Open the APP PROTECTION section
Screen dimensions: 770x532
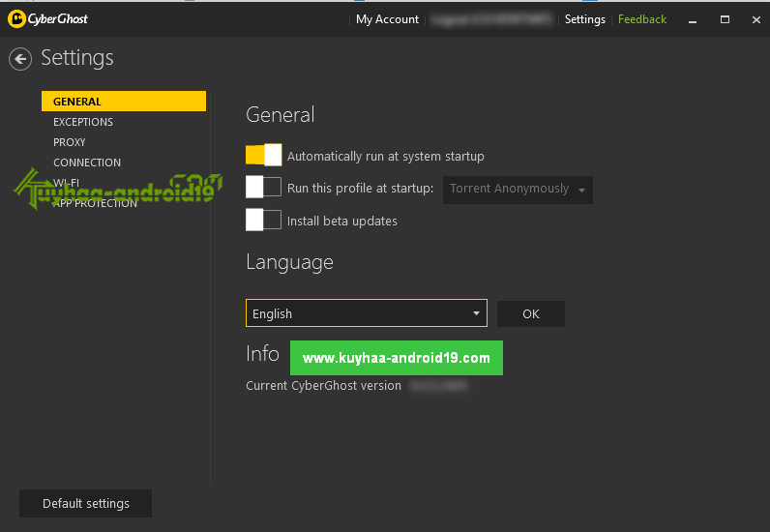pyautogui.click(x=95, y=203)
